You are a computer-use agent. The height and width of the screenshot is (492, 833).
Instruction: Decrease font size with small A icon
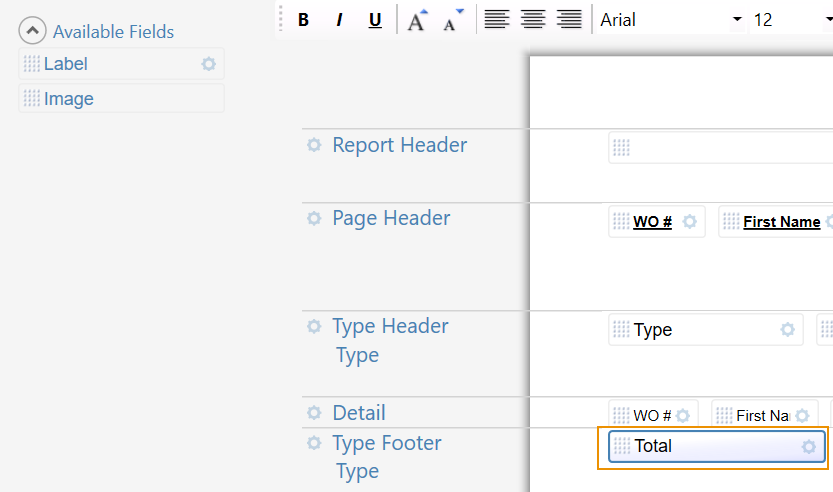pos(453,20)
